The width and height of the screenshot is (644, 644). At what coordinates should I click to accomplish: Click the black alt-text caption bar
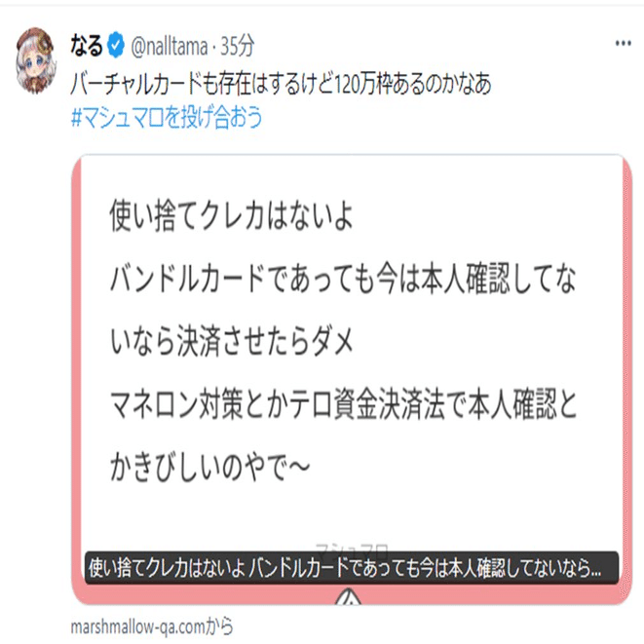[x=352, y=568]
